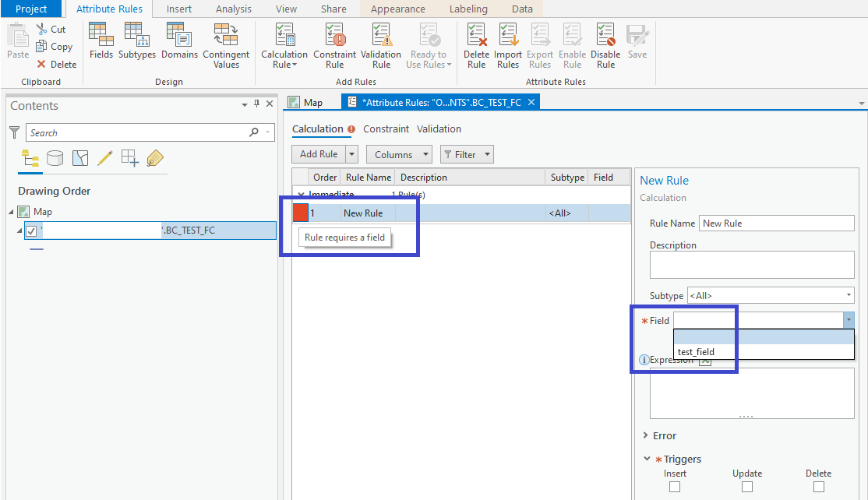Viewport: 868px width, 500px height.
Task: Click the Add Rule button
Action: click(x=319, y=154)
